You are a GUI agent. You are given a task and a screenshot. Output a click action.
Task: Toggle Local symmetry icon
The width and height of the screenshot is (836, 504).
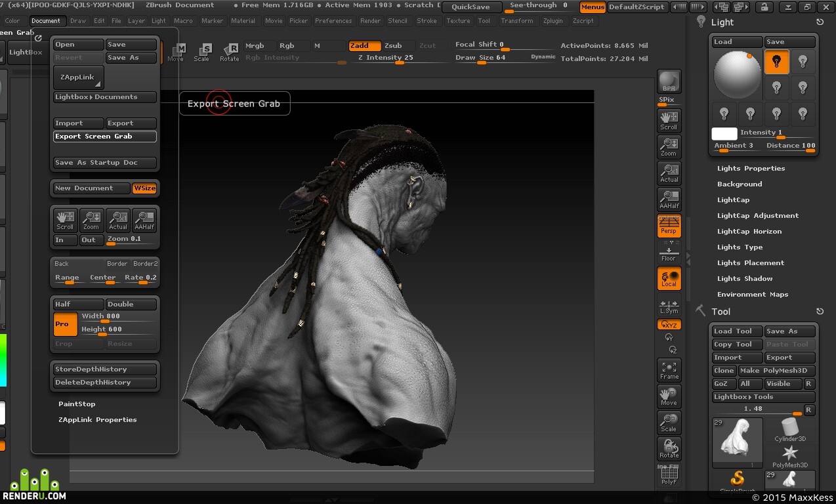(669, 278)
